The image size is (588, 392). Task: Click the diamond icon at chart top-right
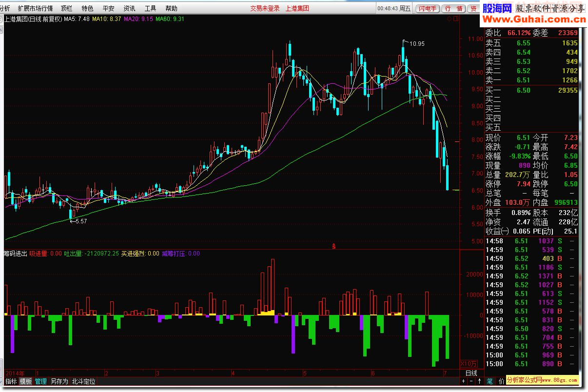coord(449,19)
